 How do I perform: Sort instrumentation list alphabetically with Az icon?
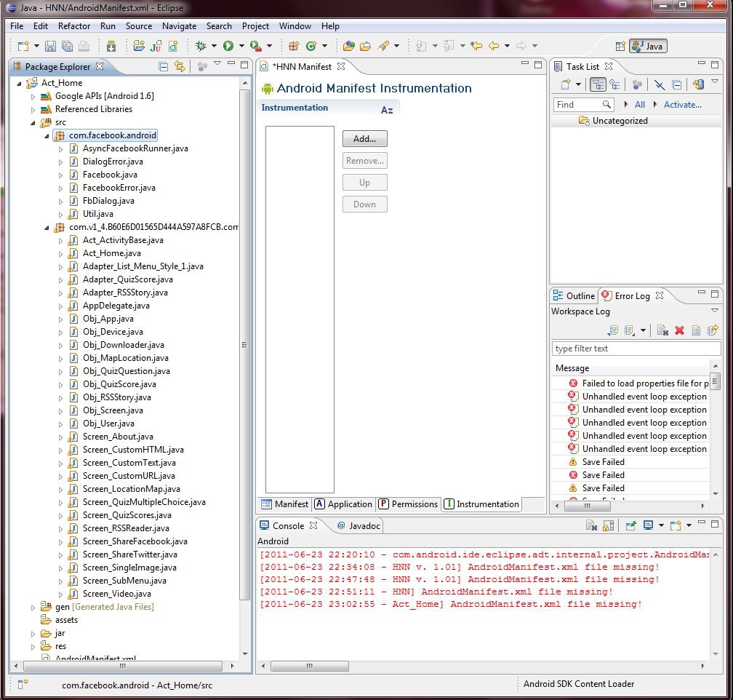point(387,109)
